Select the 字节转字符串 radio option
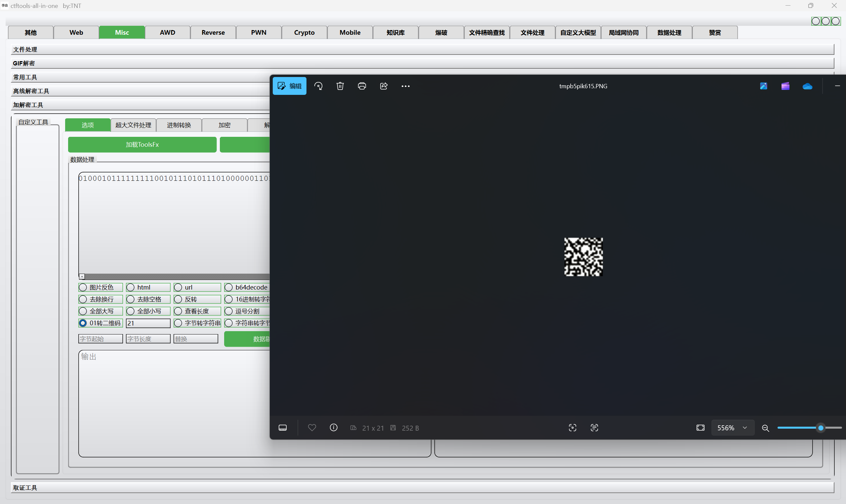 (197, 323)
